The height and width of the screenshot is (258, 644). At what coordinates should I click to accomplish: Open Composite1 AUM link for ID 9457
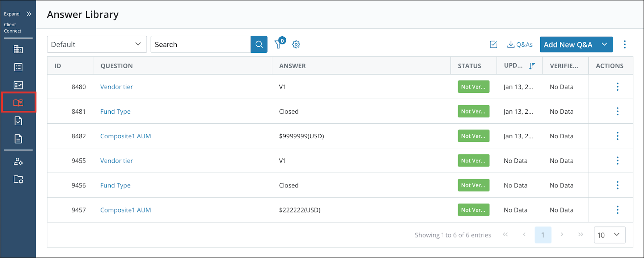(x=126, y=210)
